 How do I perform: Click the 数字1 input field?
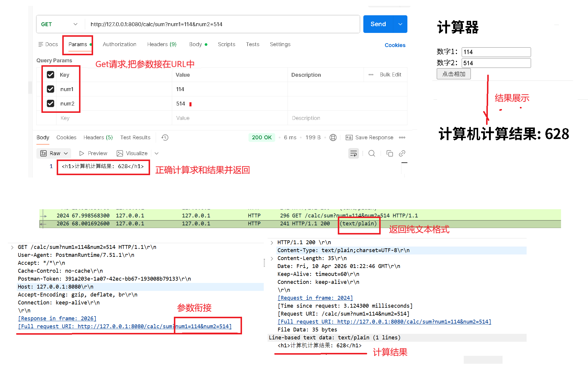point(496,52)
